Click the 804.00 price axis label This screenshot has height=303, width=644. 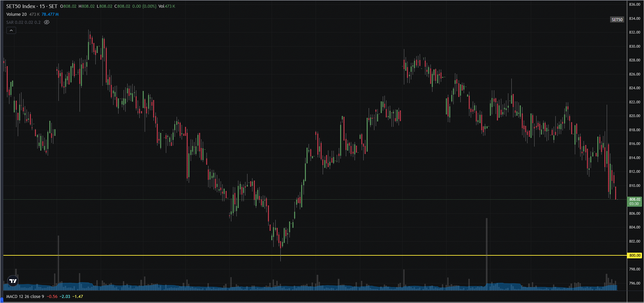tap(635, 228)
